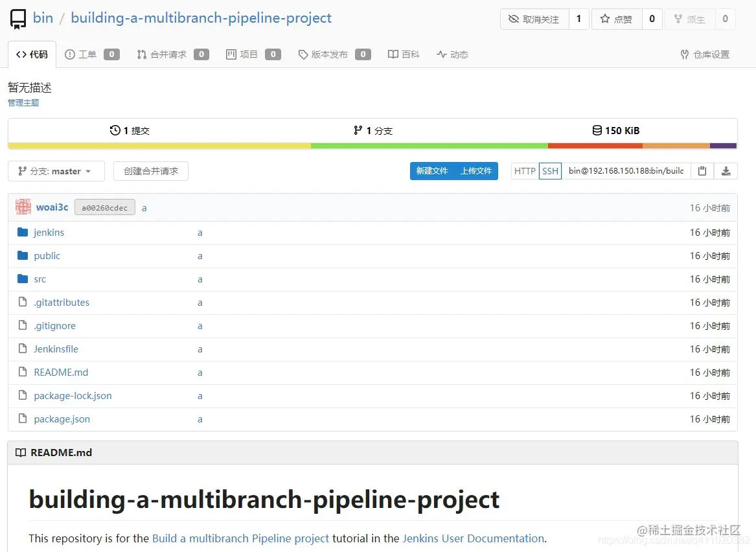Click the 点赞 star button

(x=617, y=19)
